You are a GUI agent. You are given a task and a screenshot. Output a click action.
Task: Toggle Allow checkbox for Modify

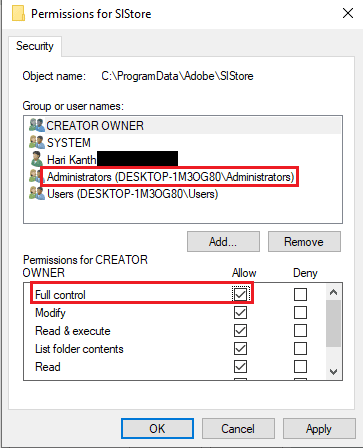240,313
